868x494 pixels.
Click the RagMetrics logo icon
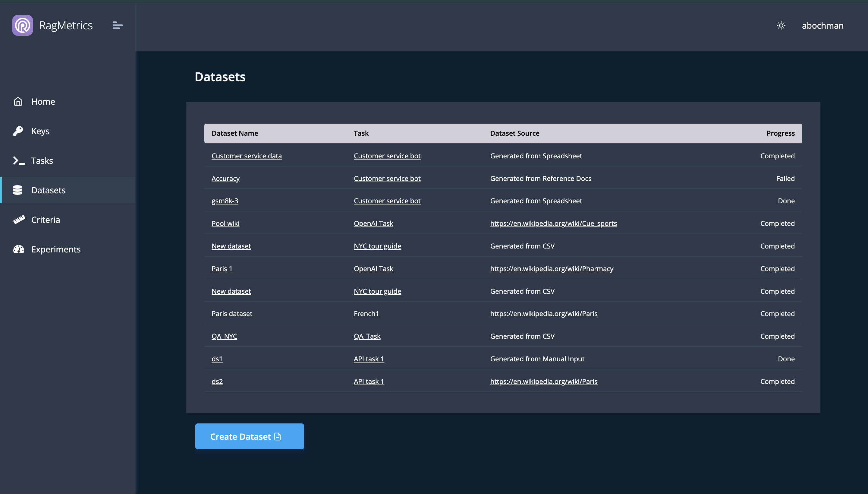[x=22, y=25]
